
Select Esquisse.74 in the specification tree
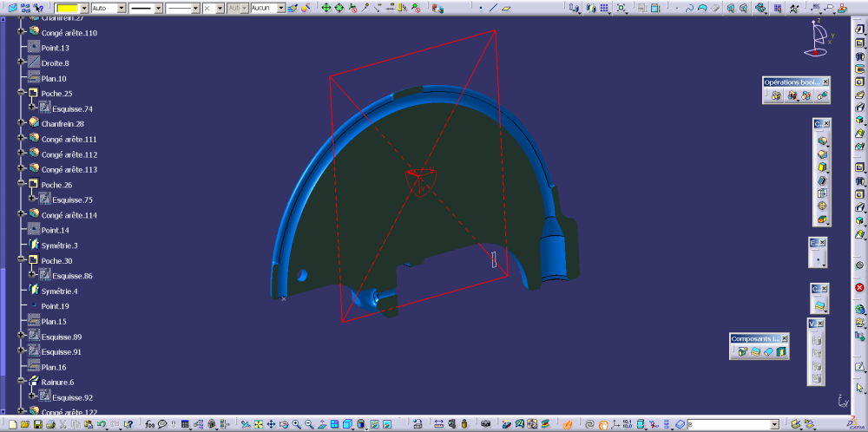coord(72,108)
